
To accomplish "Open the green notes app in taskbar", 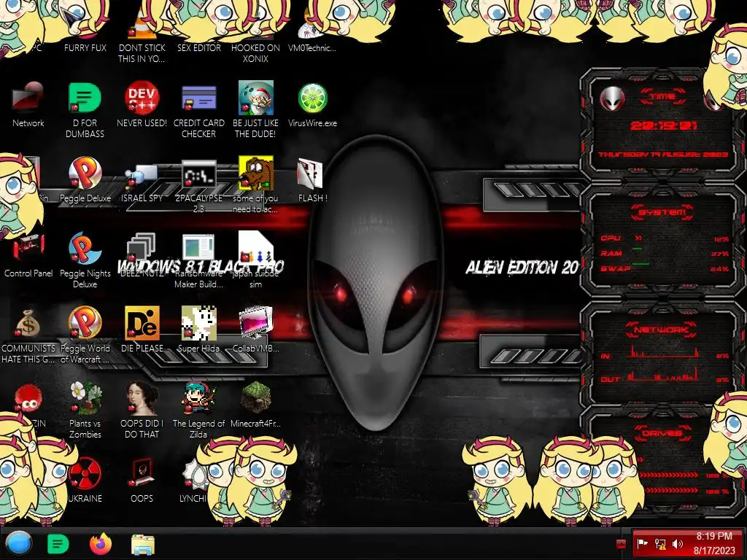I will (58, 544).
